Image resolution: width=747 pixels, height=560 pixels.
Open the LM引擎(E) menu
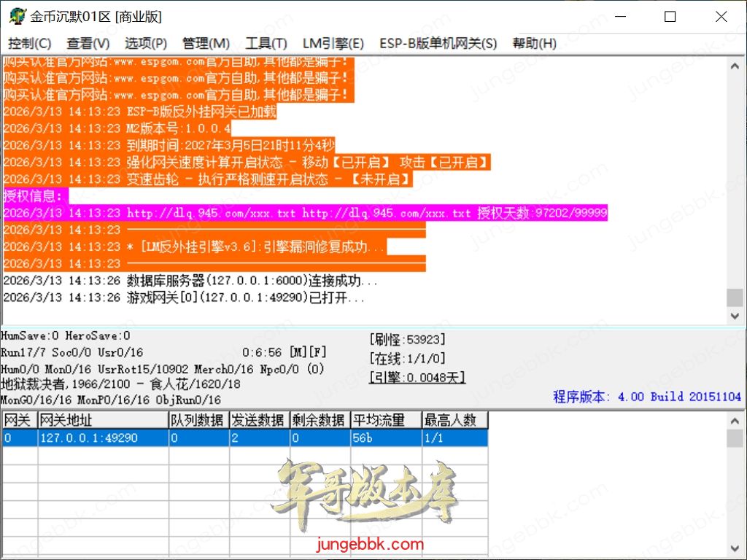(333, 44)
